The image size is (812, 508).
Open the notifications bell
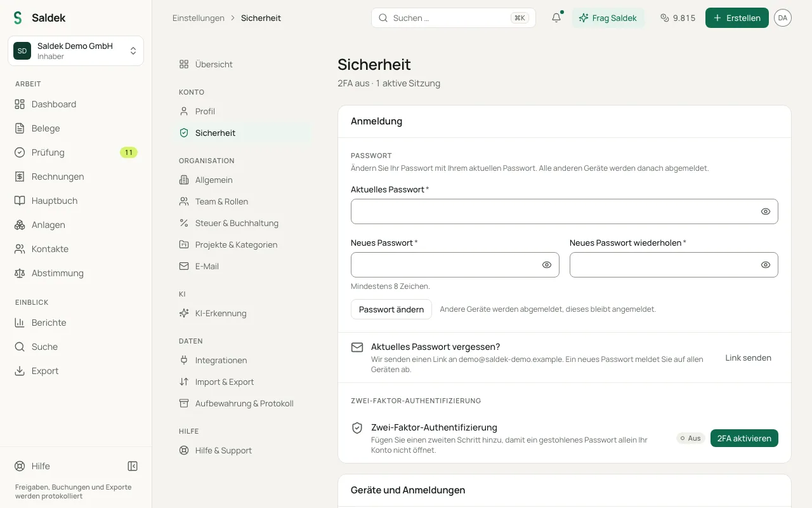(556, 18)
